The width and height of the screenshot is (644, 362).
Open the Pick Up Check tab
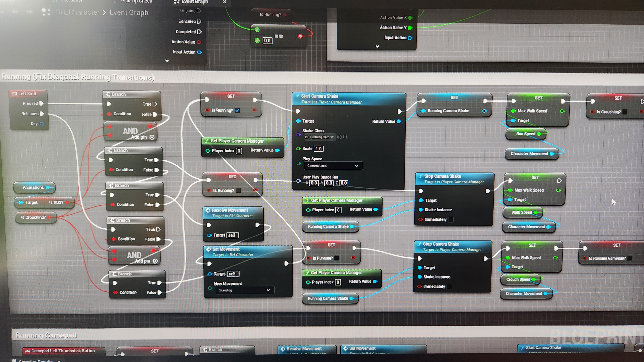(136, 1)
